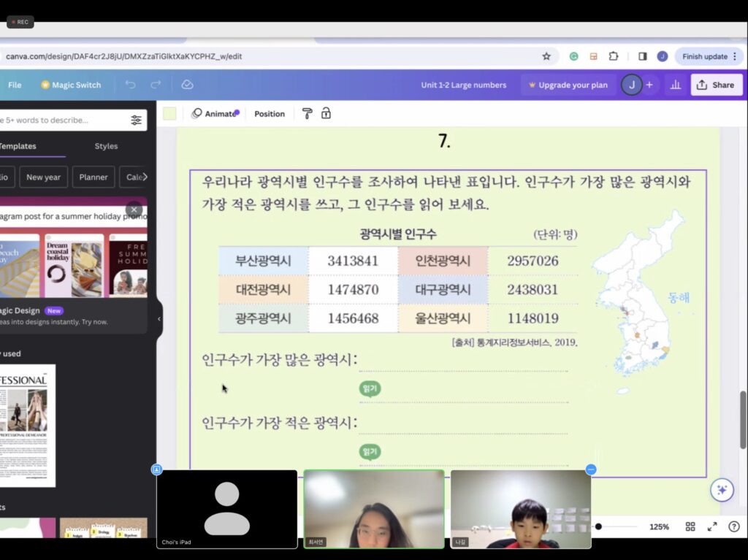Stop the REC recording indicator
Screen dimensions: 748x560
(x=20, y=22)
